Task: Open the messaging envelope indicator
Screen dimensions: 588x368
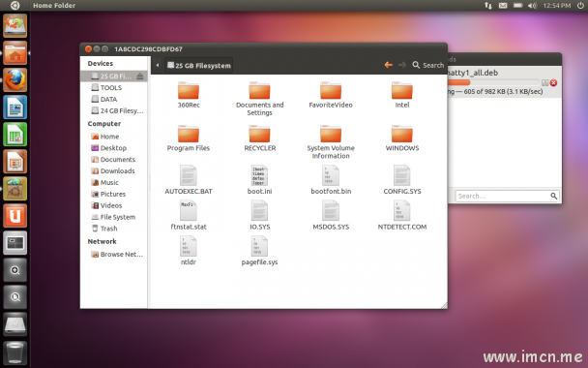Action: (503, 5)
